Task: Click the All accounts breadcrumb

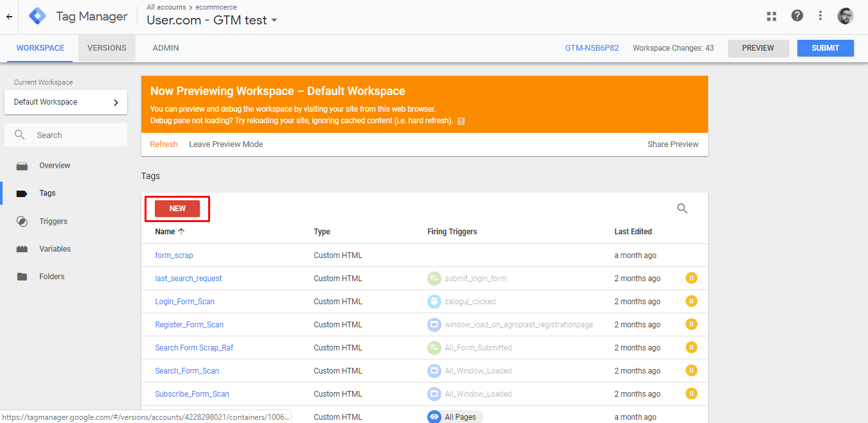Action: point(166,7)
